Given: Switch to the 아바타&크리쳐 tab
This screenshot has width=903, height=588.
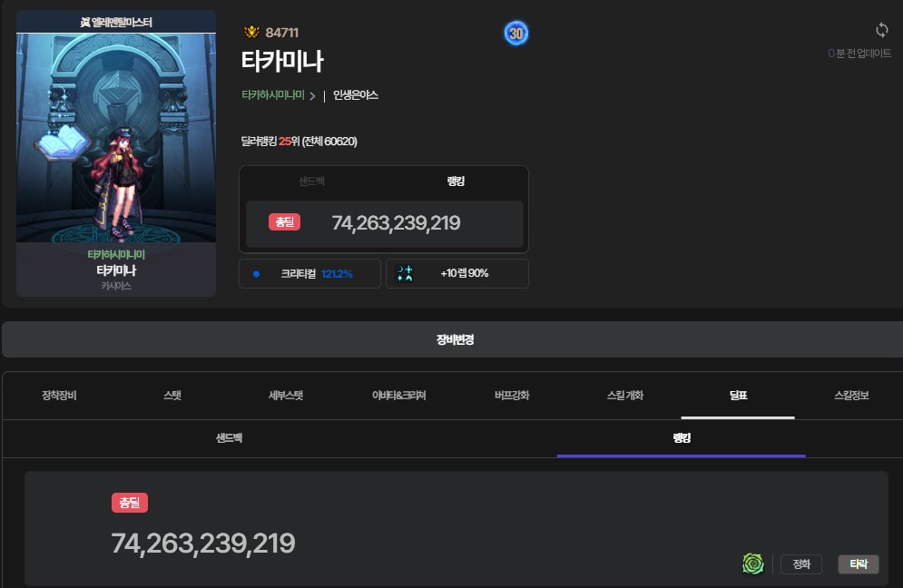Looking at the screenshot, I should (x=398, y=396).
